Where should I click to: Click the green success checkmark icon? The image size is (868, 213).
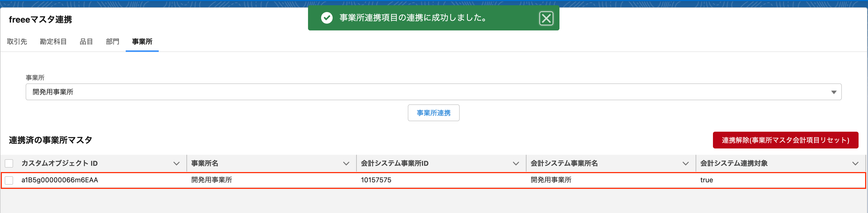click(x=327, y=18)
